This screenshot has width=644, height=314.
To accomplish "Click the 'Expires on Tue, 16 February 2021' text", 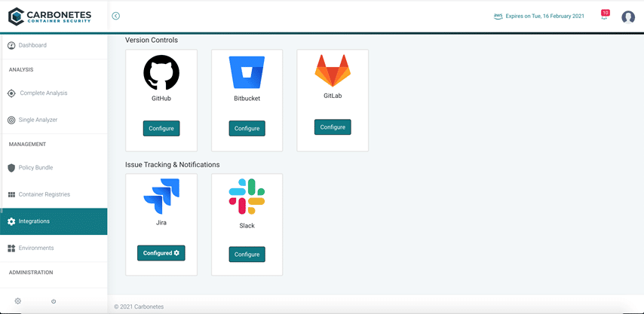I will (x=545, y=17).
